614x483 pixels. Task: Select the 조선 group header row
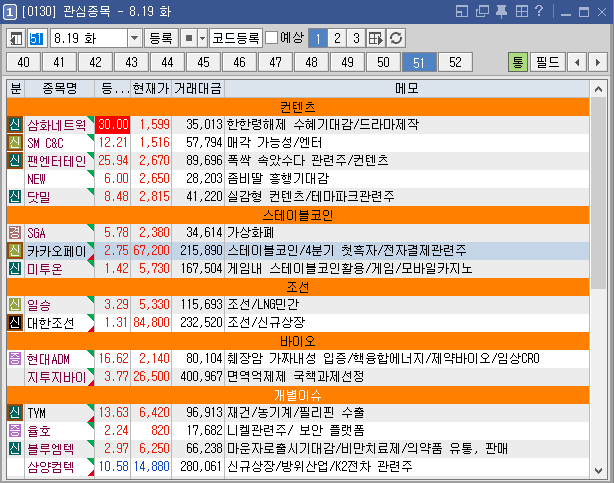click(298, 287)
